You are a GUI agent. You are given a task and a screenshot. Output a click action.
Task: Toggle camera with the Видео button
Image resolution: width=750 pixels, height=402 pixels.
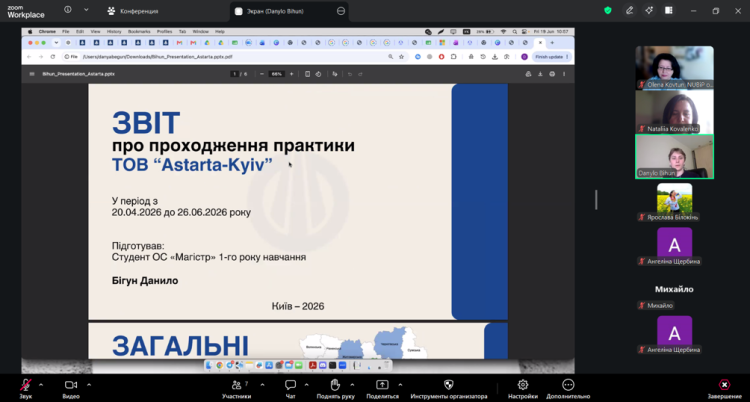pyautogui.click(x=71, y=388)
